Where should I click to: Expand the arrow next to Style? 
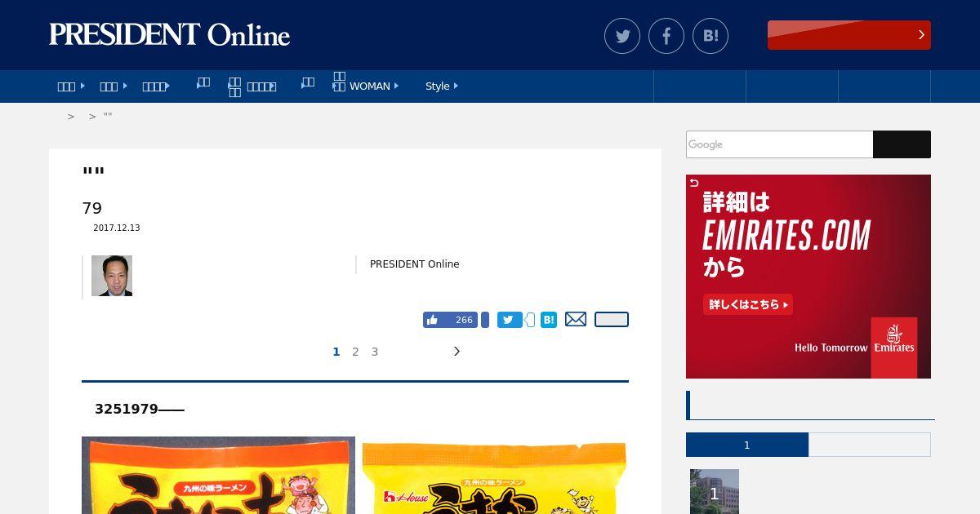[x=456, y=86]
